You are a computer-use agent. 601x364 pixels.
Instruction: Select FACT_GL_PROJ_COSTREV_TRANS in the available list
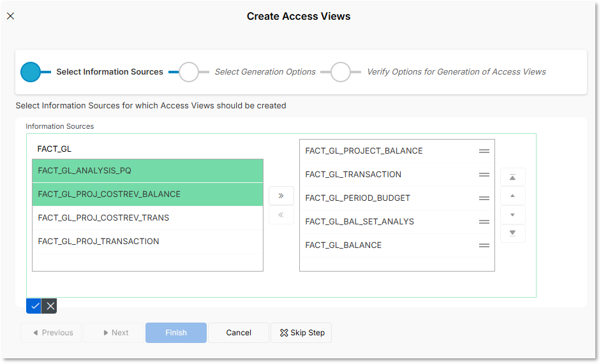tap(147, 217)
